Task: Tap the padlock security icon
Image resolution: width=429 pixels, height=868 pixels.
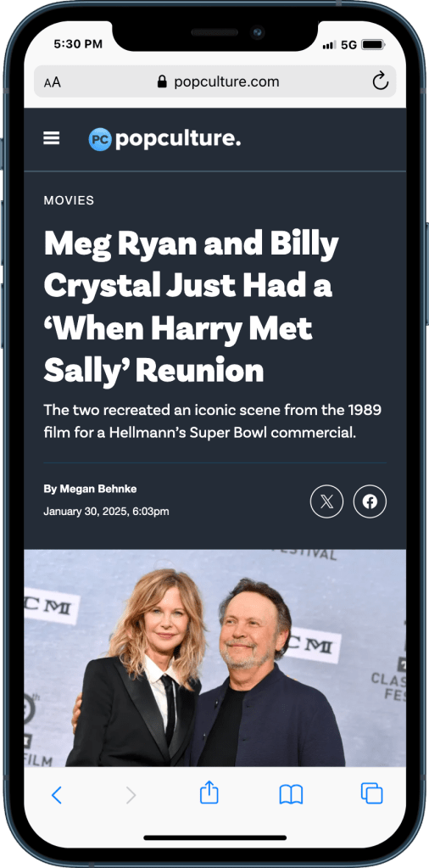Action: coord(162,82)
